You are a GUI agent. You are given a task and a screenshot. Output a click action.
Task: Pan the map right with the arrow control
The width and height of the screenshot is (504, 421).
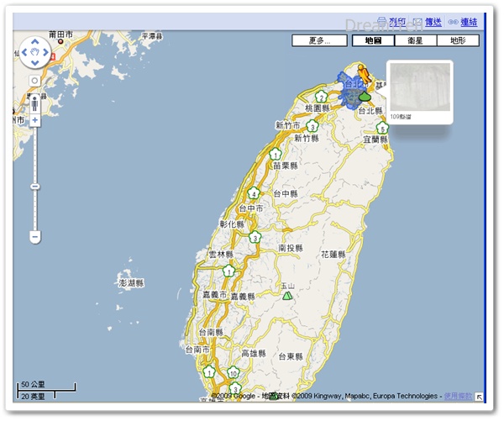coord(45,52)
